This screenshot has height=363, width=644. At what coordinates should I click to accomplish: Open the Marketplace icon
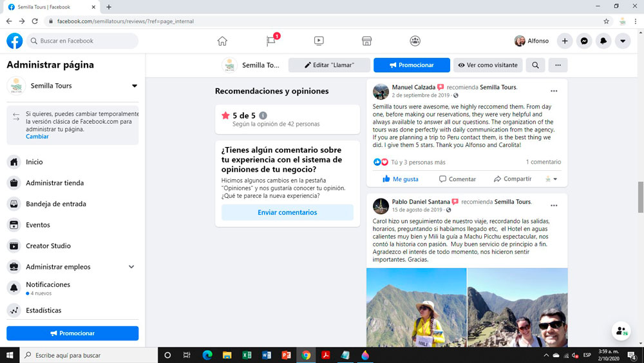tap(367, 41)
